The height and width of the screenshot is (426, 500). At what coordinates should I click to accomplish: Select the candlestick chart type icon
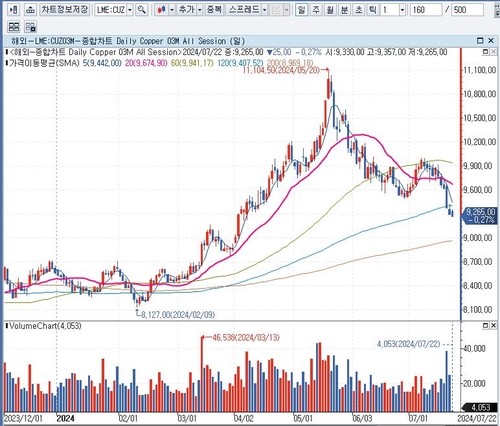(162, 10)
